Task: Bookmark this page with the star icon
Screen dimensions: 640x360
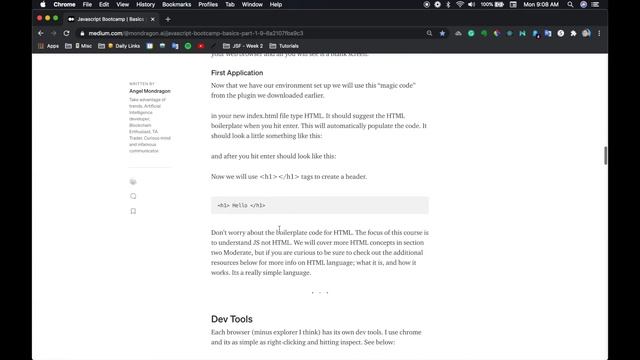Action: click(442, 33)
